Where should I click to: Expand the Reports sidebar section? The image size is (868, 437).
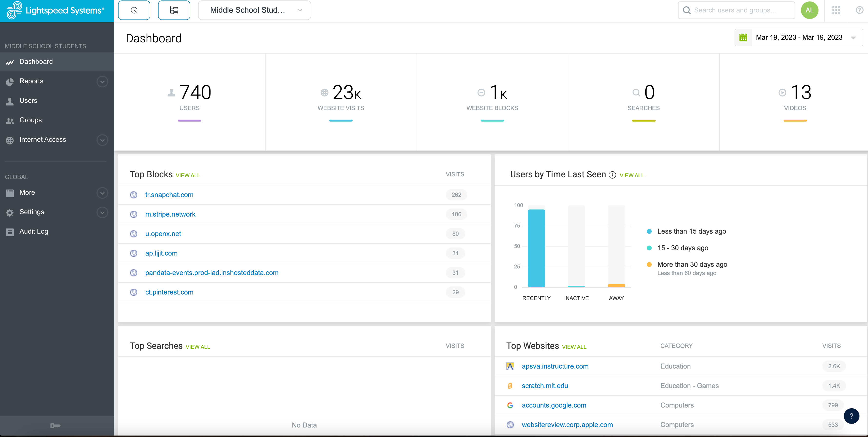click(102, 81)
